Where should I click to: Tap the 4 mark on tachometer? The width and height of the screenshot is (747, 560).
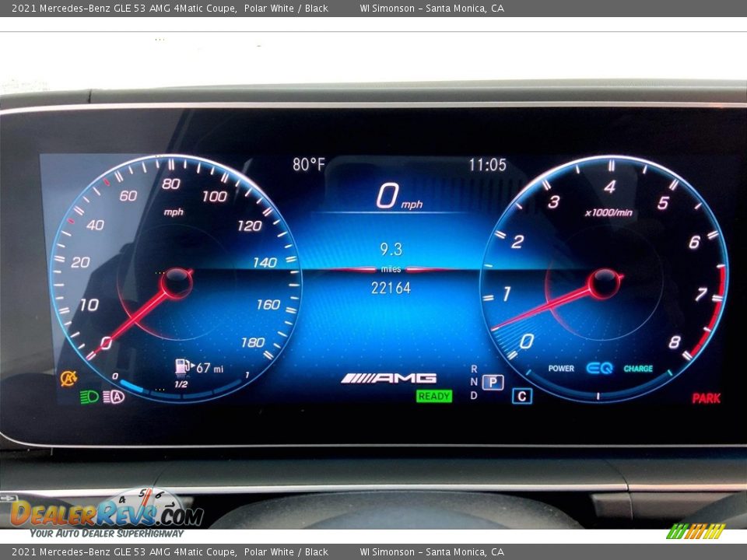[x=610, y=187]
